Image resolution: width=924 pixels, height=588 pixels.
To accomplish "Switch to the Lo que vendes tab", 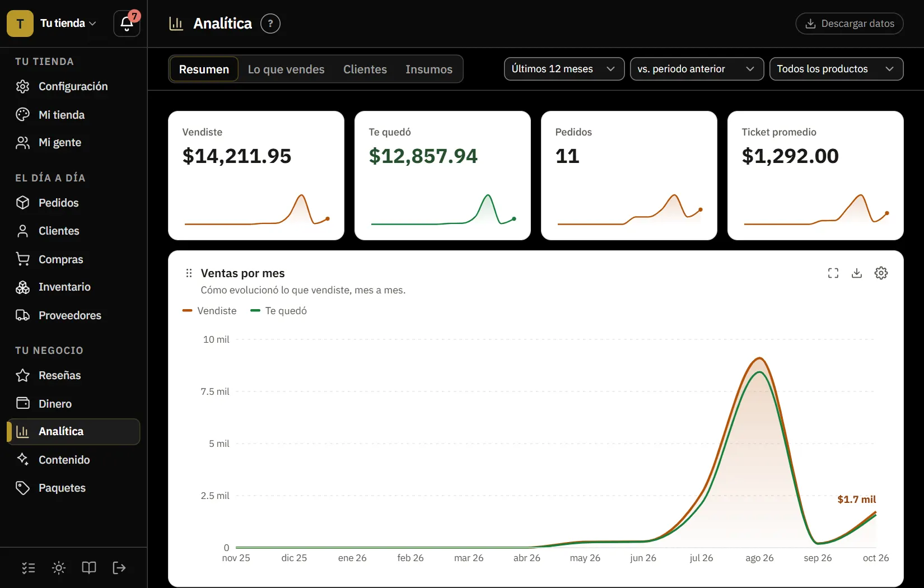I will coord(286,69).
